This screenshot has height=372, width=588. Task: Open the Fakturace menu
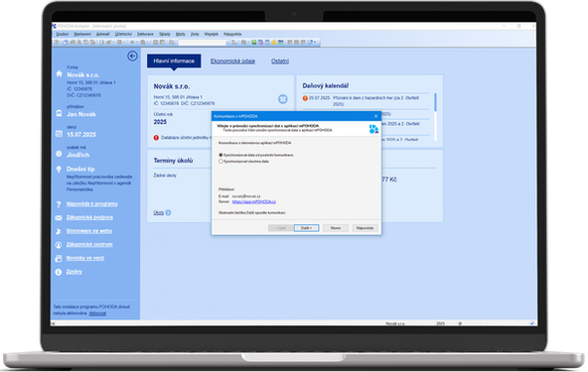(145, 34)
